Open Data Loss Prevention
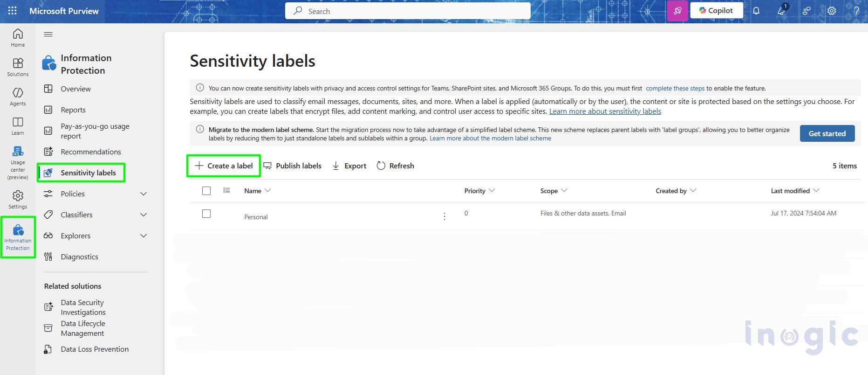This screenshot has height=375, width=868. 95,349
